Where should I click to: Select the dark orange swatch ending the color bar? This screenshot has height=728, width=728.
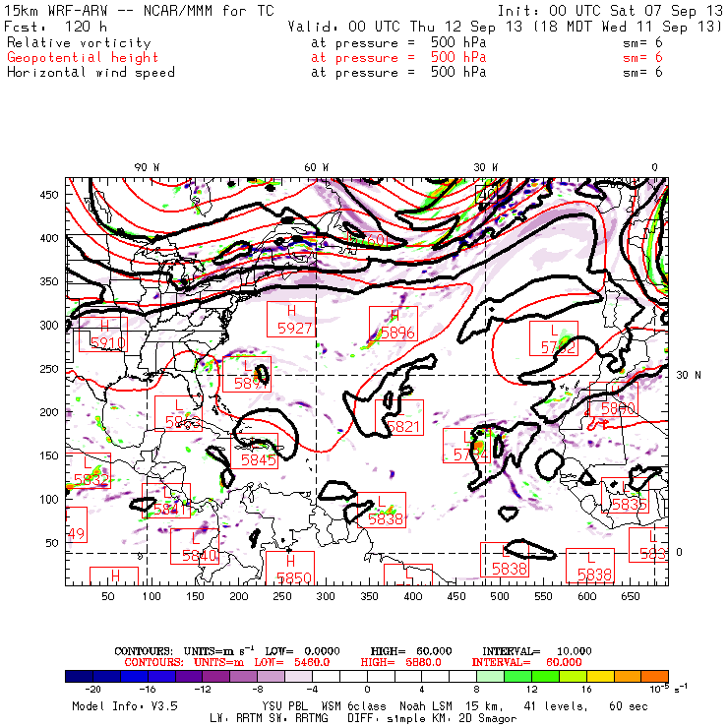click(x=654, y=676)
